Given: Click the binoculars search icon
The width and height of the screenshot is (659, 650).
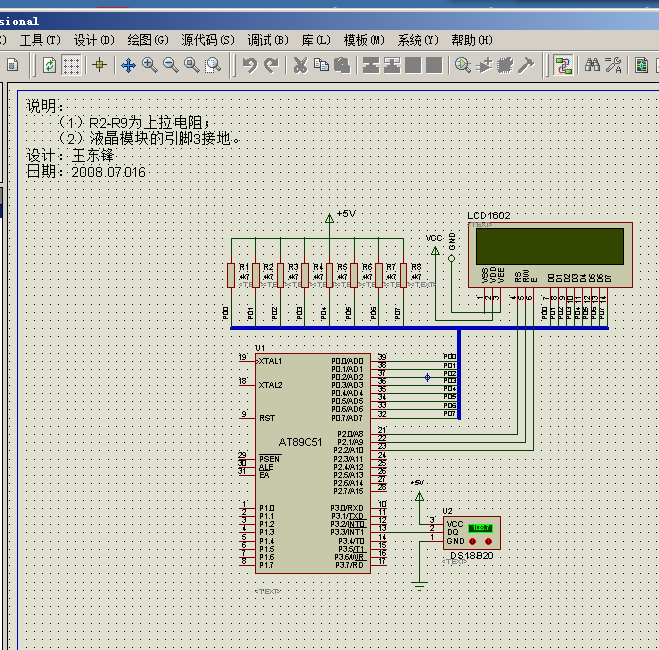Looking at the screenshot, I should (592, 65).
